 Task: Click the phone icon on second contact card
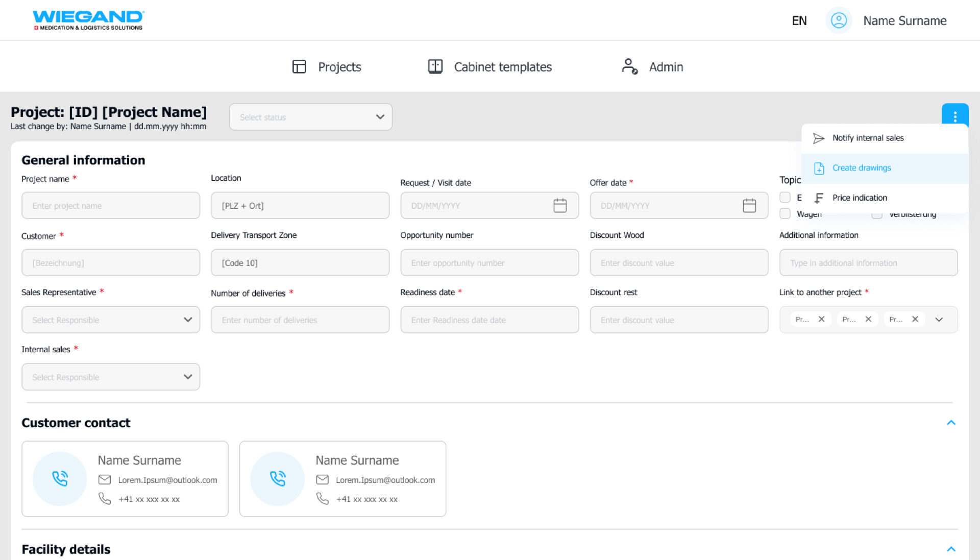[277, 478]
